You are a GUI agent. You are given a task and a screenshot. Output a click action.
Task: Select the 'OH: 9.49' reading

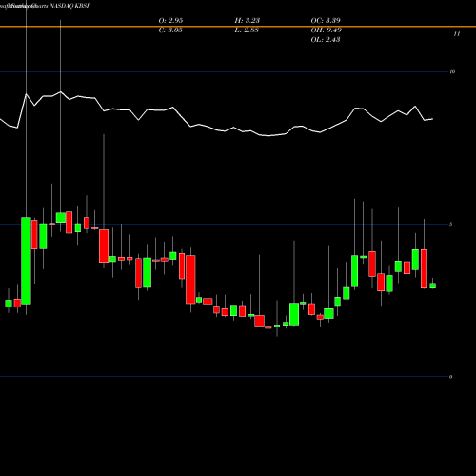point(327,30)
